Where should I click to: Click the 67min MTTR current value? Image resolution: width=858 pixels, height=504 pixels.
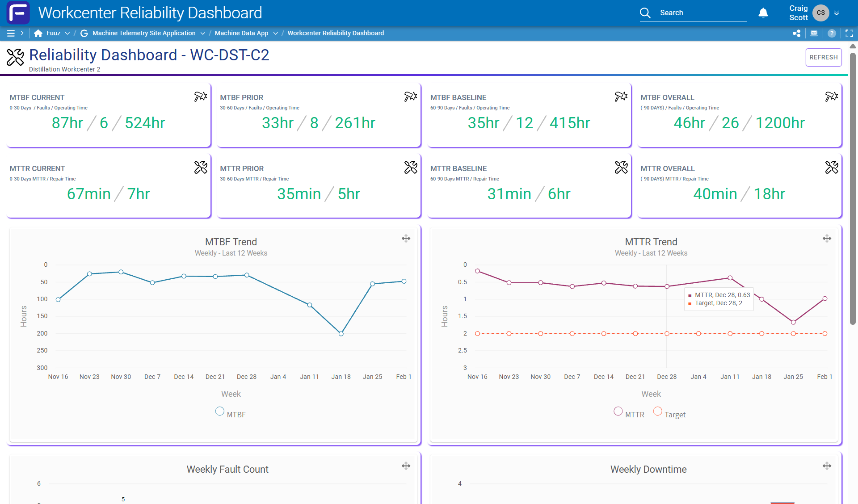[x=89, y=194]
